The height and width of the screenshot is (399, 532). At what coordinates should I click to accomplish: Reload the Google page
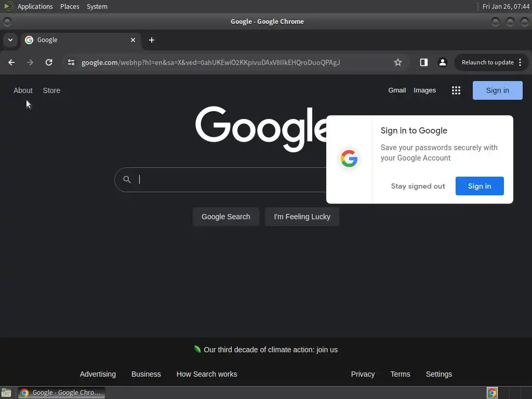(49, 62)
